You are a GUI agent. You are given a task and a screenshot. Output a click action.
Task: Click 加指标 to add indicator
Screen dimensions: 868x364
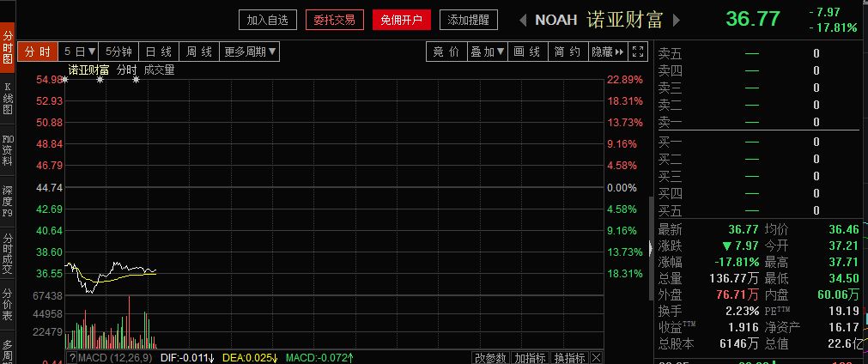pos(530,358)
